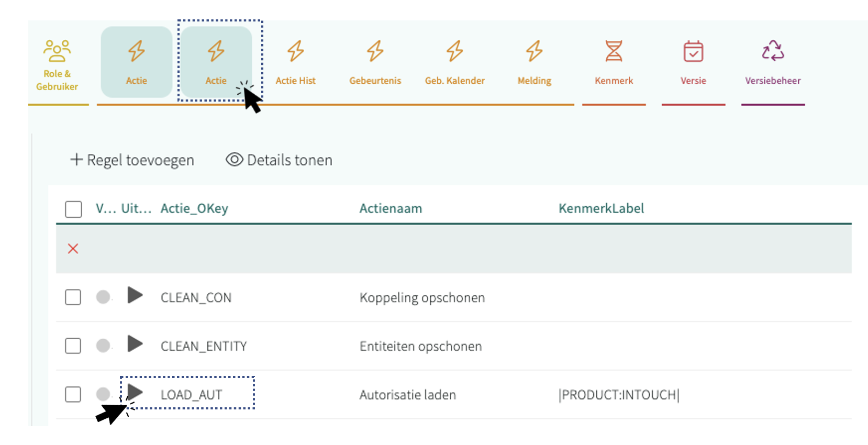Clear the filter row with the red X
Viewport: 868px width, 445px height.
pyautogui.click(x=73, y=249)
